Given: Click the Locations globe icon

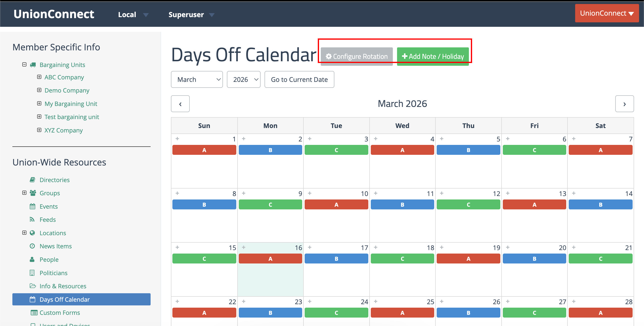Looking at the screenshot, I should (x=32, y=233).
